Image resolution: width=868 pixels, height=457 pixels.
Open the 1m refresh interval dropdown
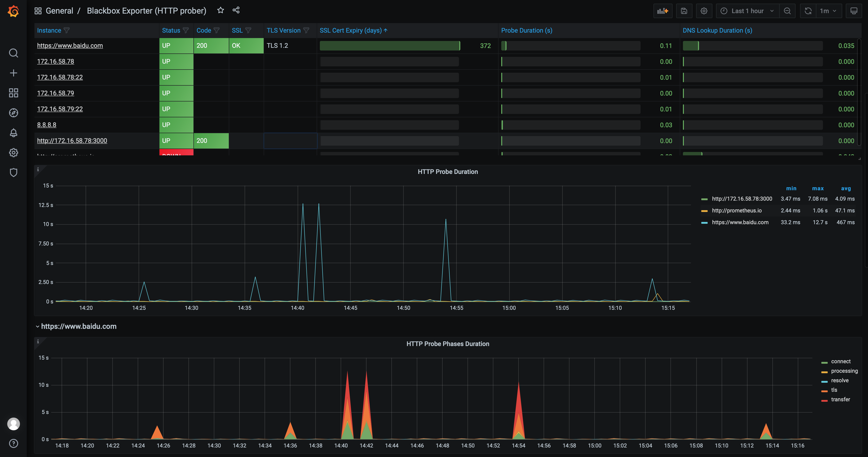point(827,11)
